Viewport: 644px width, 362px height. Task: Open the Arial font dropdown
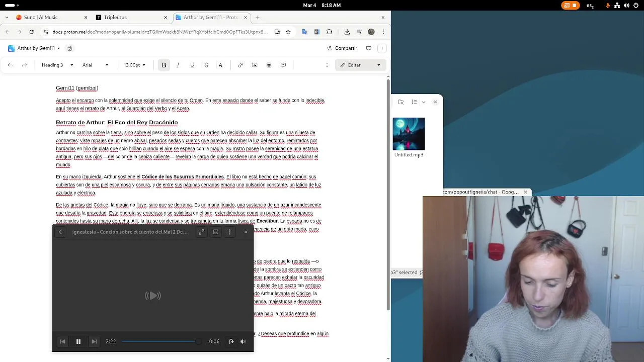click(95, 65)
